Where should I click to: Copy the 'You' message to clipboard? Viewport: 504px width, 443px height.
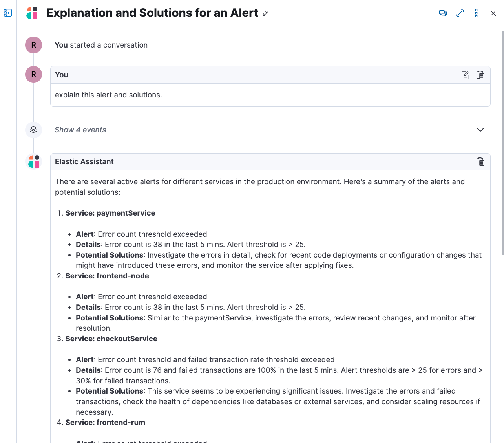(480, 75)
